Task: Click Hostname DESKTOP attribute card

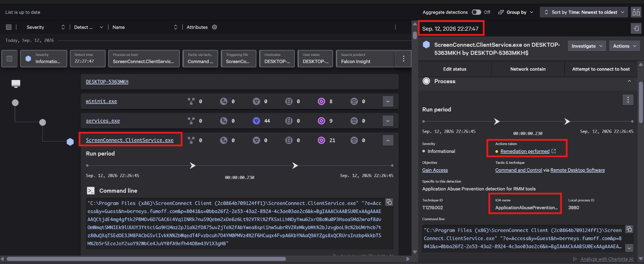Action: pyautogui.click(x=277, y=59)
